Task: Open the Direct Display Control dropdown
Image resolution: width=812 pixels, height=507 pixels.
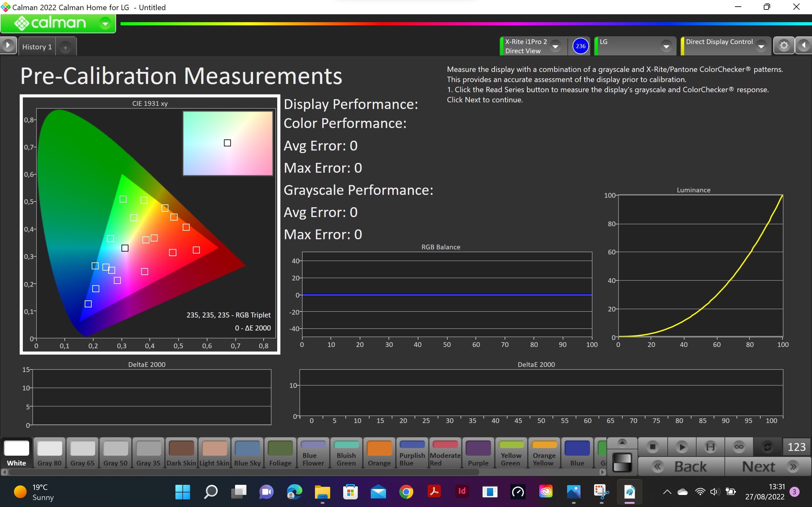Action: [x=761, y=46]
